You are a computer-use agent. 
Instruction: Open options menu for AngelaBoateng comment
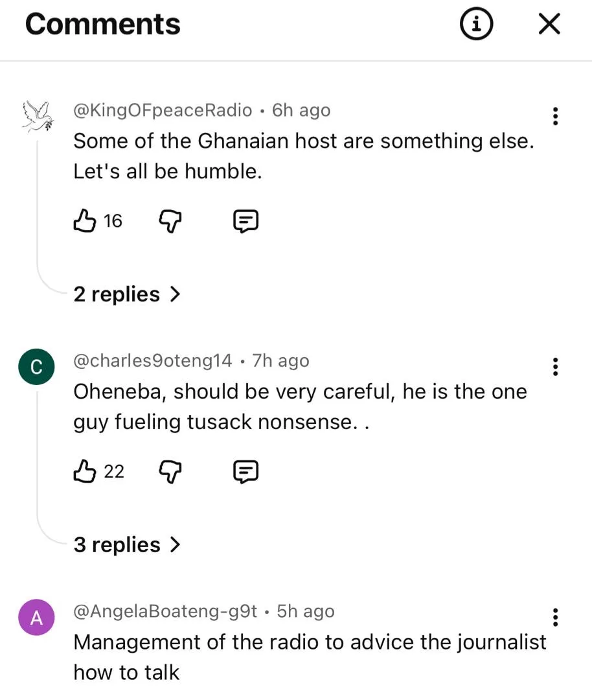[x=554, y=617]
